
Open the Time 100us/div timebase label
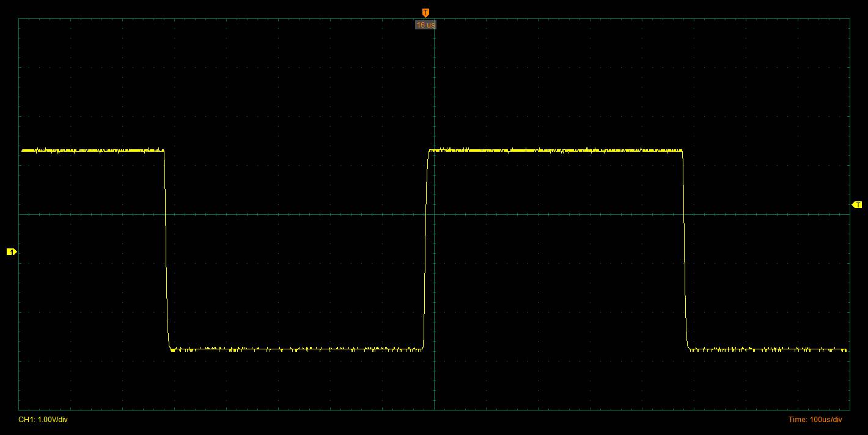(x=815, y=420)
